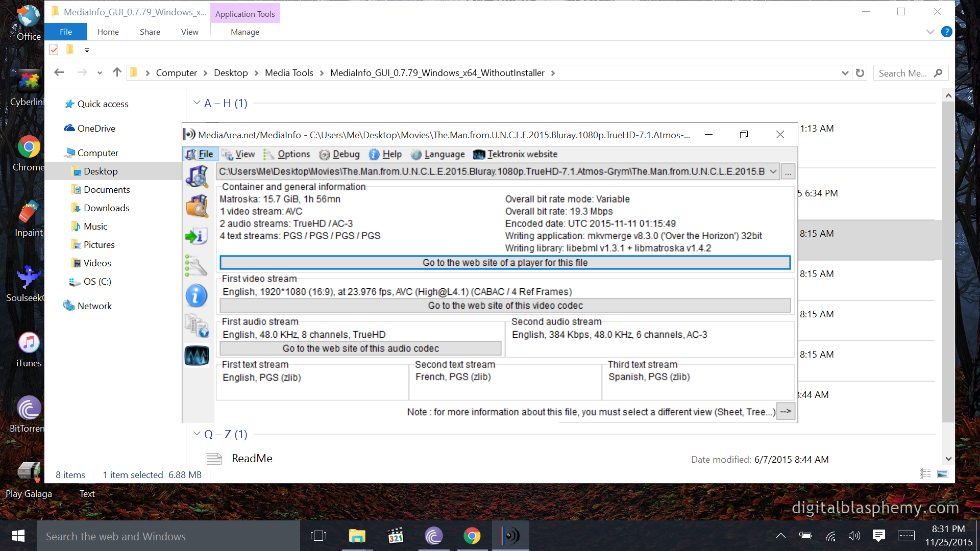Click the Export icon with green arrow
980x551 pixels.
pos(197,236)
